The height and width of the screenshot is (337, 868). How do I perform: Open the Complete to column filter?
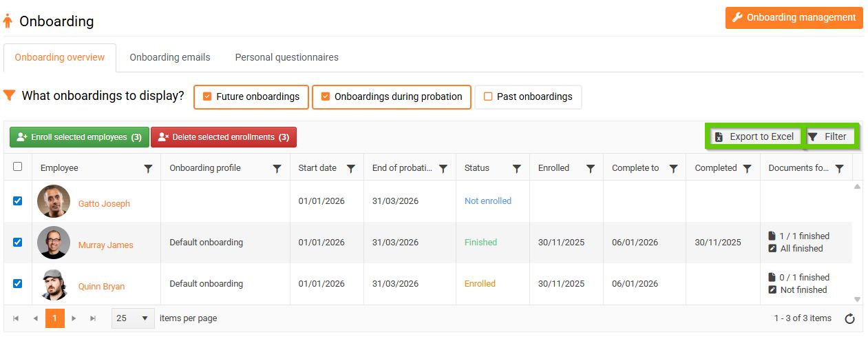(673, 168)
